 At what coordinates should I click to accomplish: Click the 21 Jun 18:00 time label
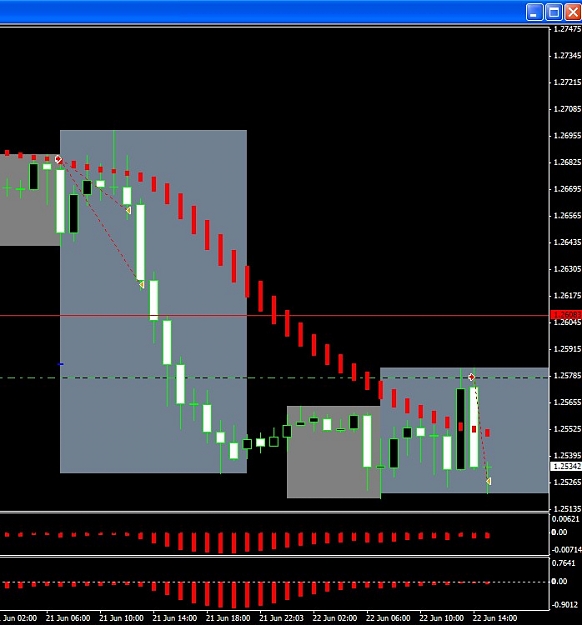[x=228, y=618]
